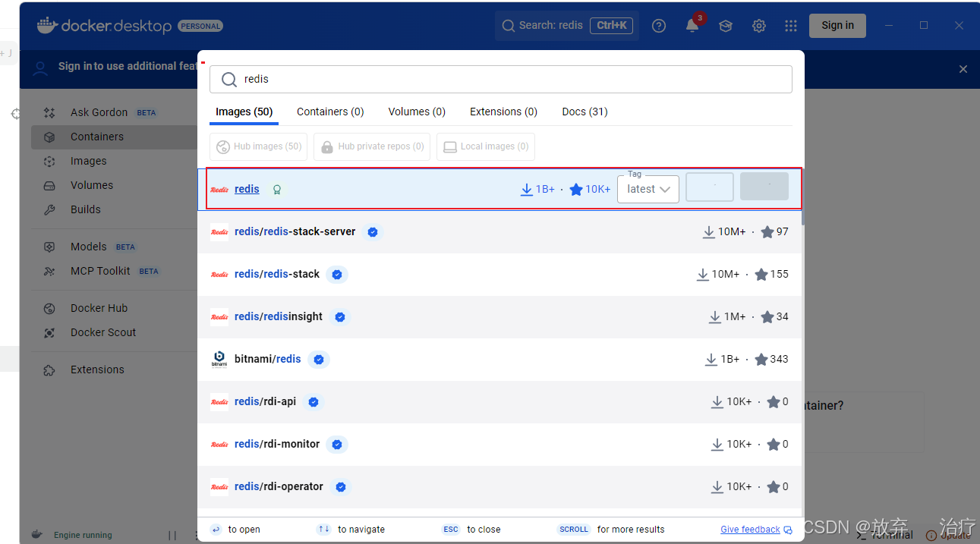
Task: Click the star icon on the redis row
Action: point(576,189)
